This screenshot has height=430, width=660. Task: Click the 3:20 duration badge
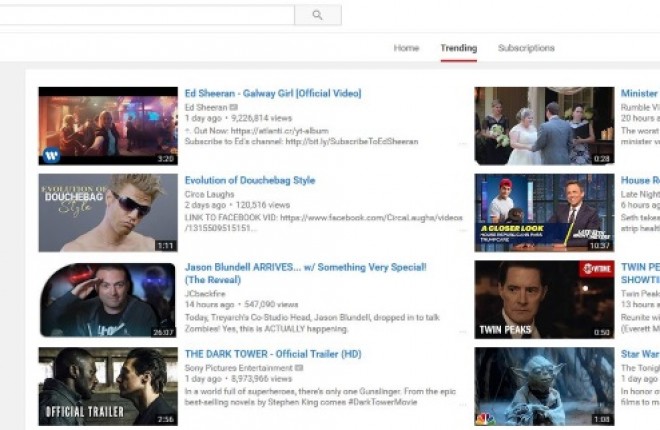point(165,159)
